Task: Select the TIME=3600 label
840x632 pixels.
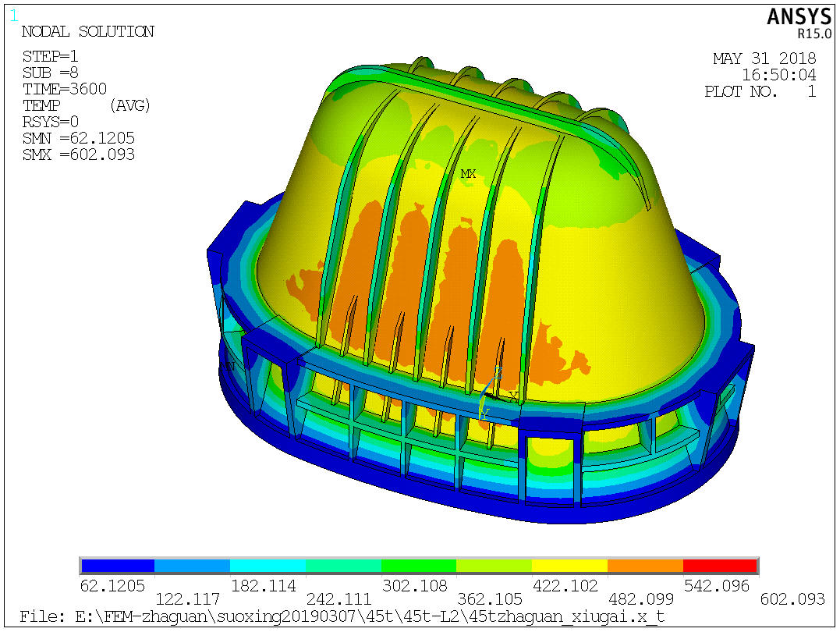Action: pos(65,89)
